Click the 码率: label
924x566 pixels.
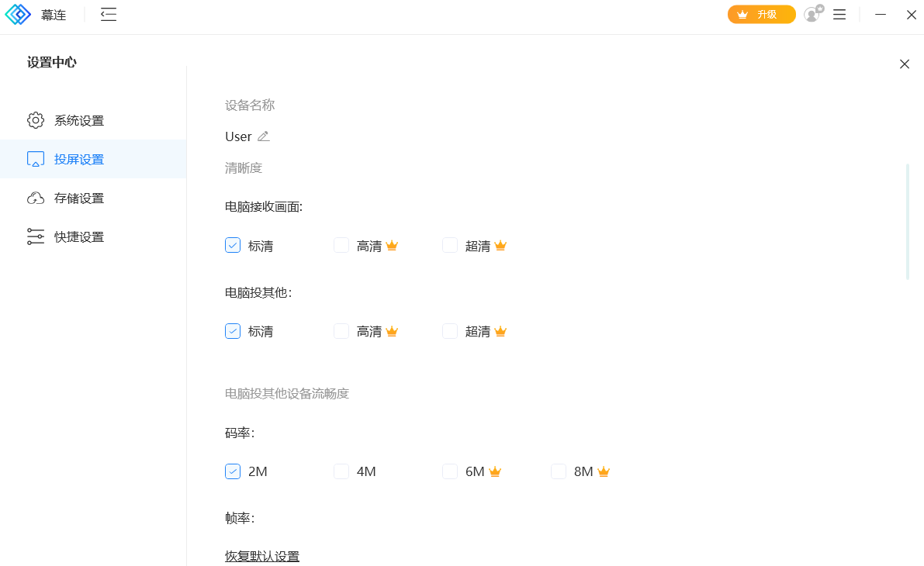pos(240,433)
